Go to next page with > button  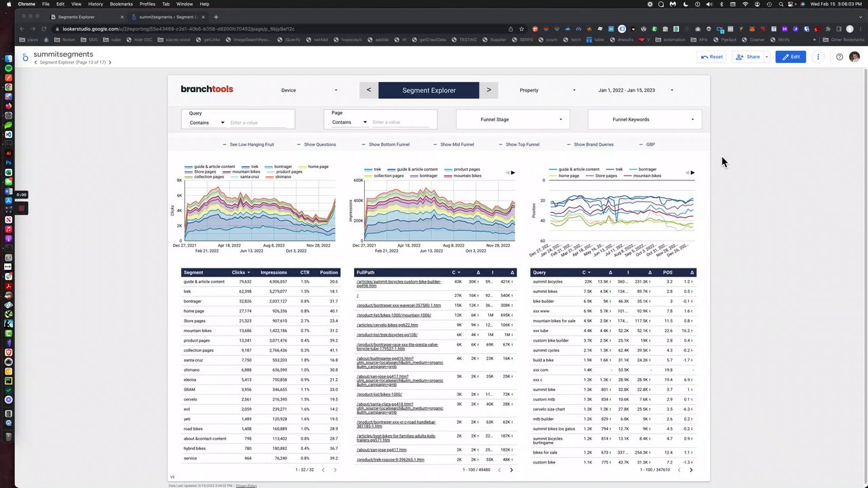tap(489, 90)
